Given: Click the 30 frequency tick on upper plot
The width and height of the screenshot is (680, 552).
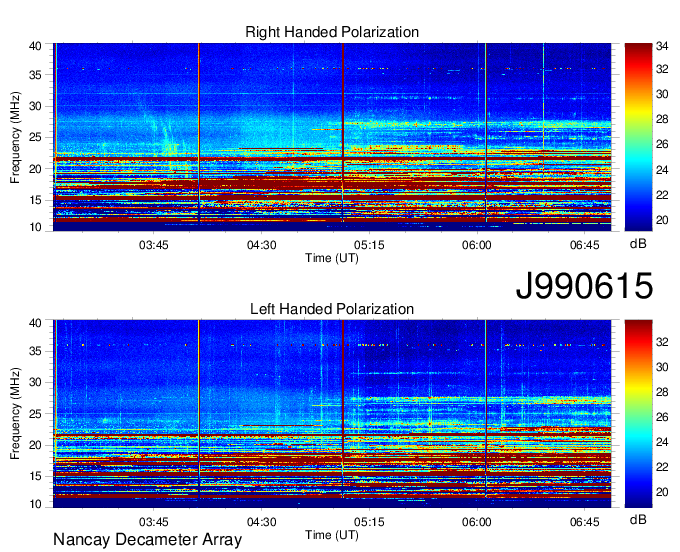Looking at the screenshot, I should pos(36,106).
